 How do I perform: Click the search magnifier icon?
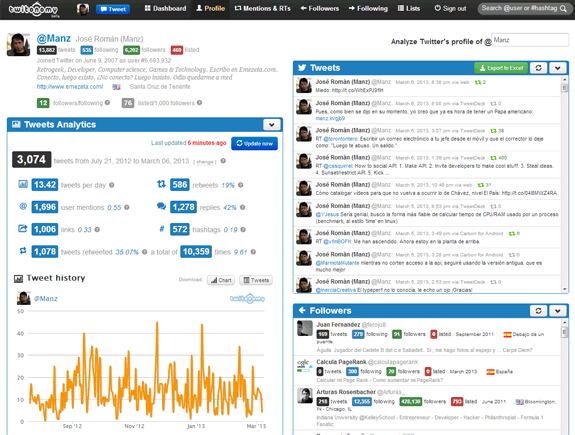563,8
